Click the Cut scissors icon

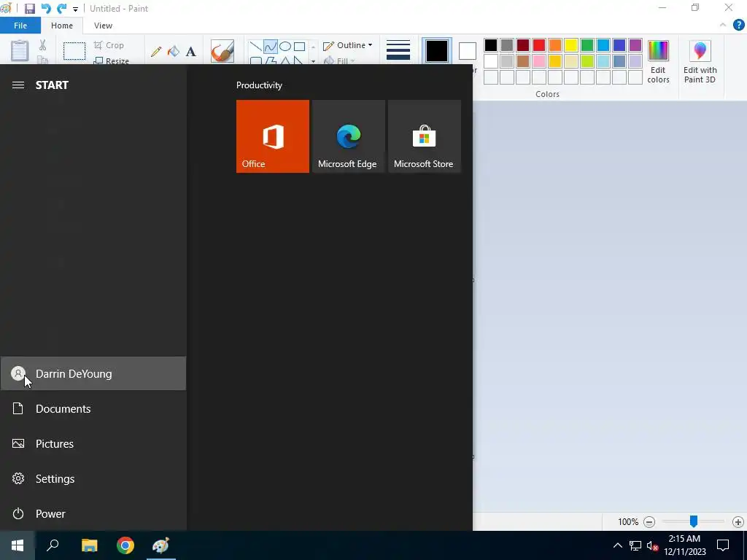pos(42,45)
